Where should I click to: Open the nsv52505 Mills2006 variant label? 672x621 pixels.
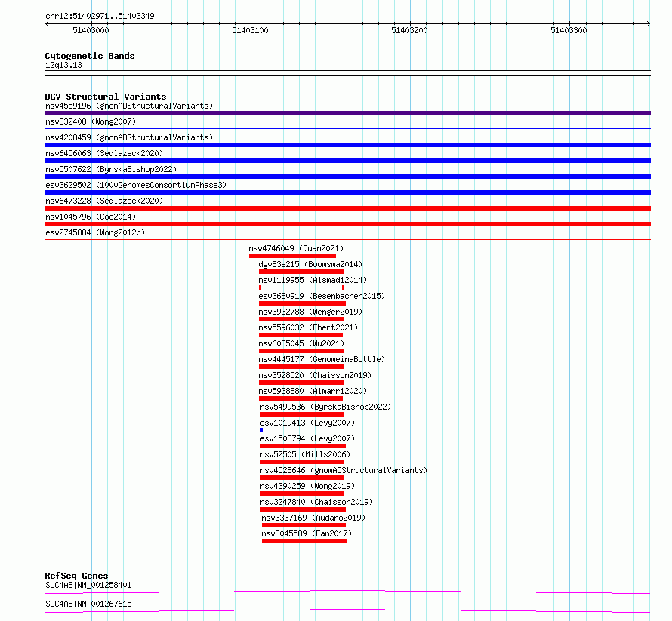(305, 454)
